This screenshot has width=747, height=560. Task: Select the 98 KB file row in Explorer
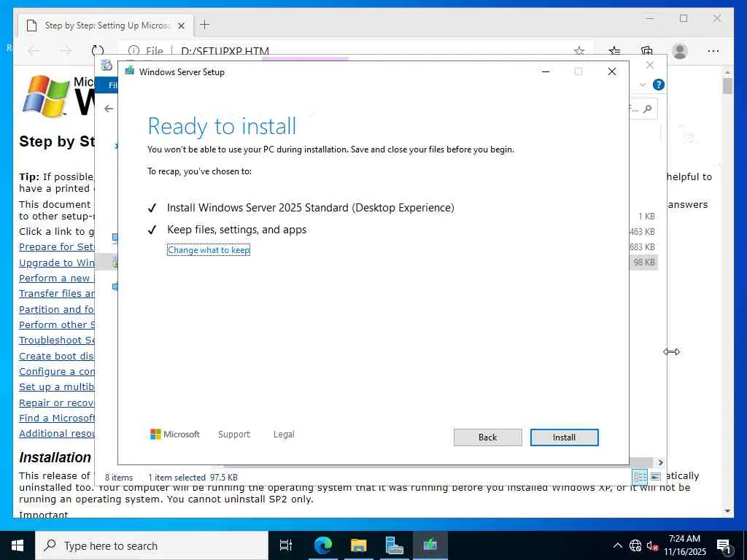(x=645, y=262)
